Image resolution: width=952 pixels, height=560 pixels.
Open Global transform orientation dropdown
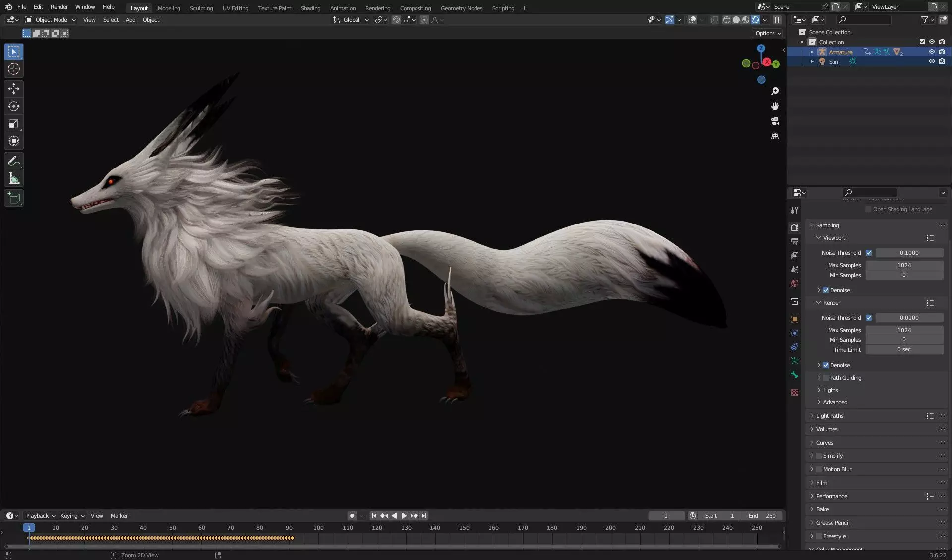pyautogui.click(x=351, y=20)
